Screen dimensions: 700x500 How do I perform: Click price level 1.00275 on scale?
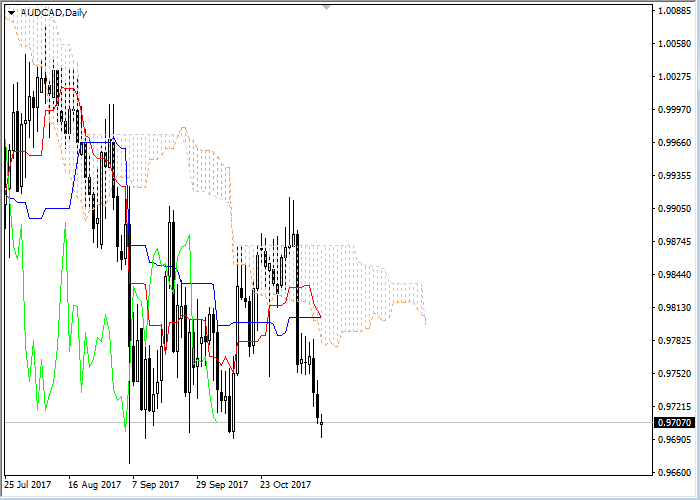675,77
